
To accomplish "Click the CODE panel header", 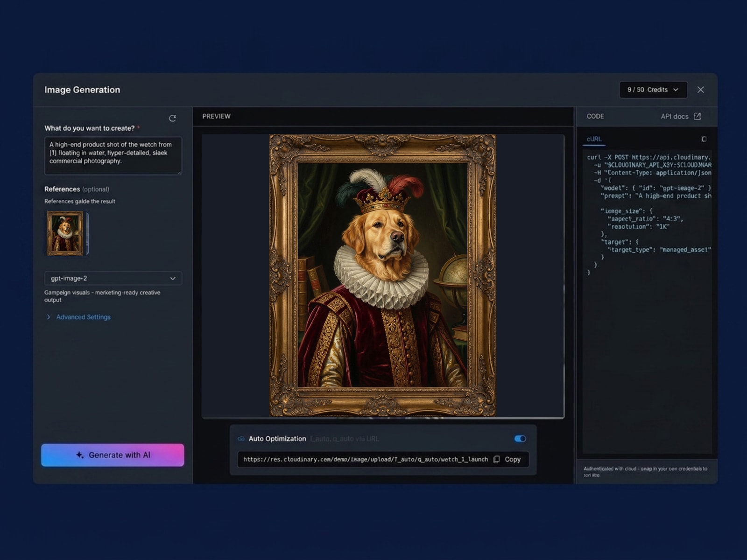I will coord(595,116).
